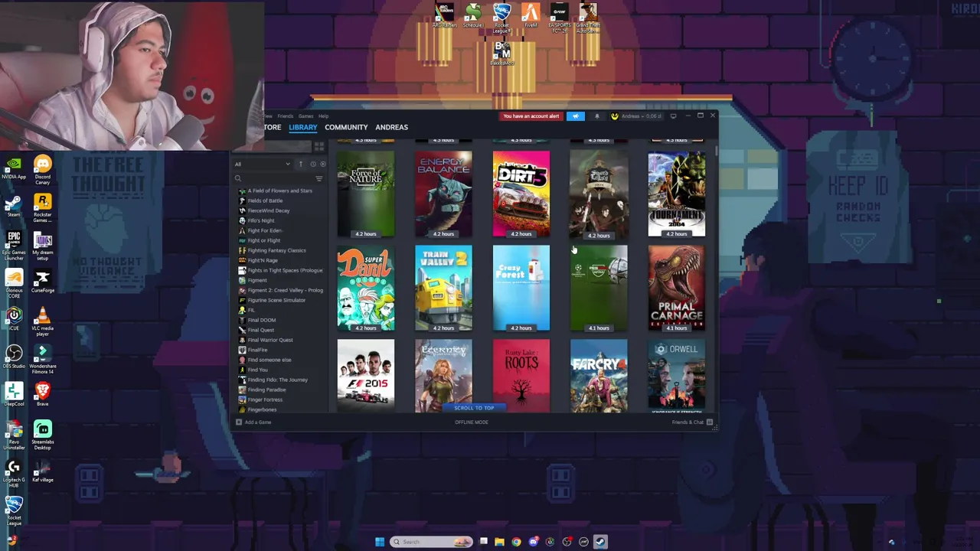Select Fight or Flight in game list
980x551 pixels.
click(x=263, y=240)
